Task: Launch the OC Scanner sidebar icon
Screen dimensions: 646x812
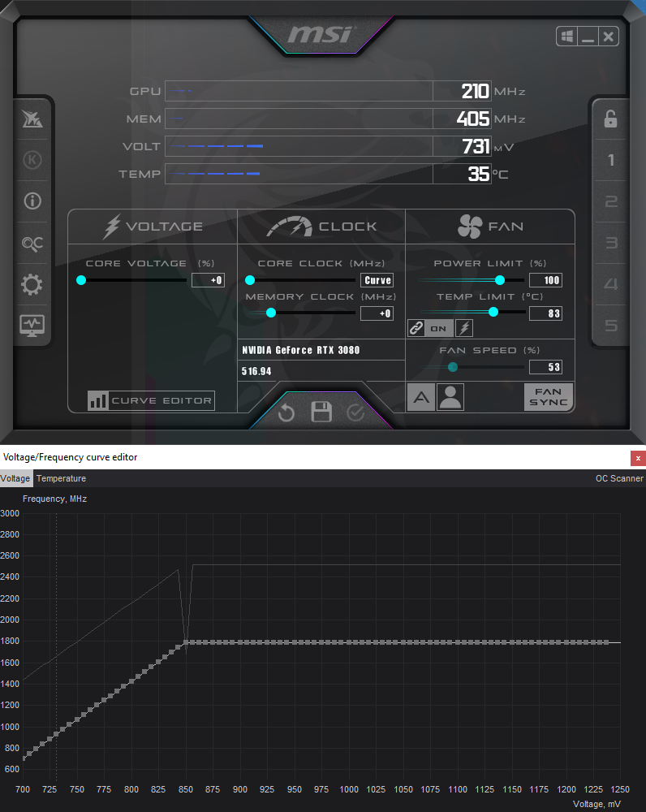Action: (32, 243)
